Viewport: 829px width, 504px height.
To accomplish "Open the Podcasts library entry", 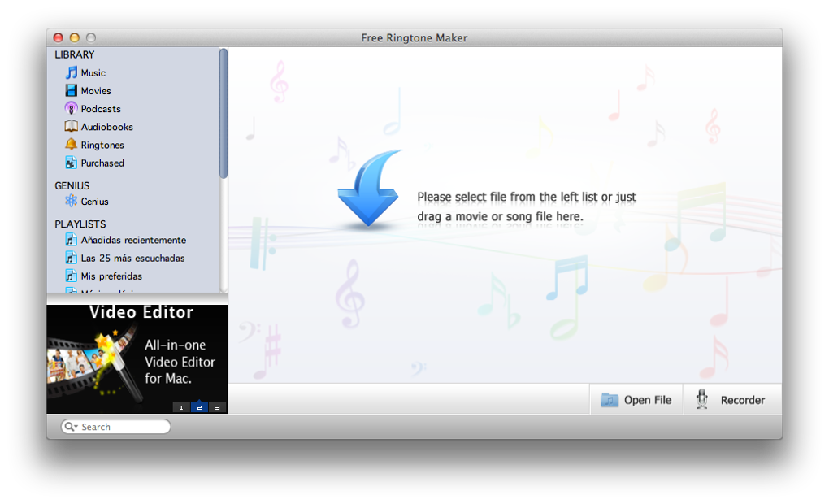I will point(101,108).
